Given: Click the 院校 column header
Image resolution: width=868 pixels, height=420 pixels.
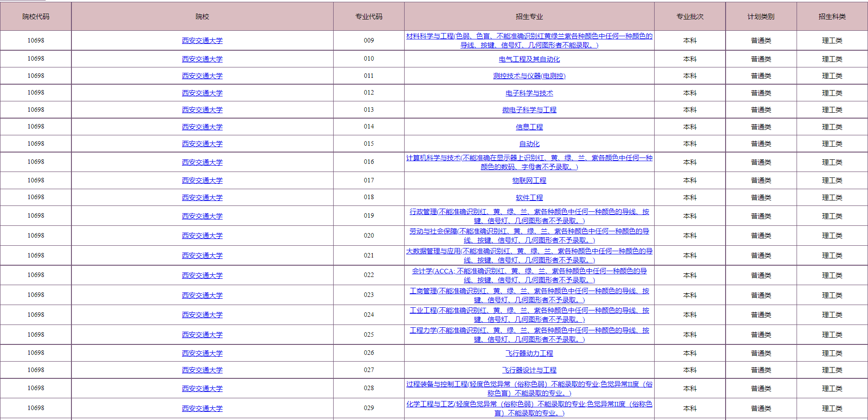Looking at the screenshot, I should pyautogui.click(x=202, y=17).
